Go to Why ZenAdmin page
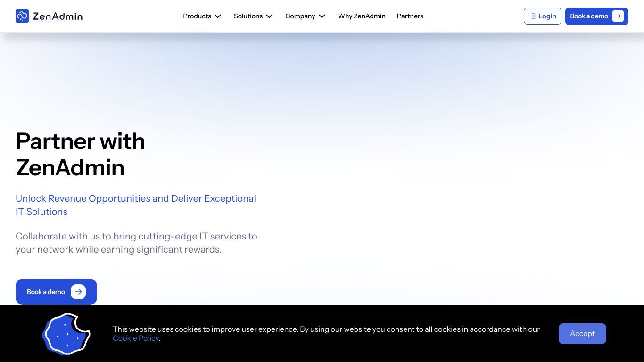The height and width of the screenshot is (362, 644). pyautogui.click(x=362, y=16)
